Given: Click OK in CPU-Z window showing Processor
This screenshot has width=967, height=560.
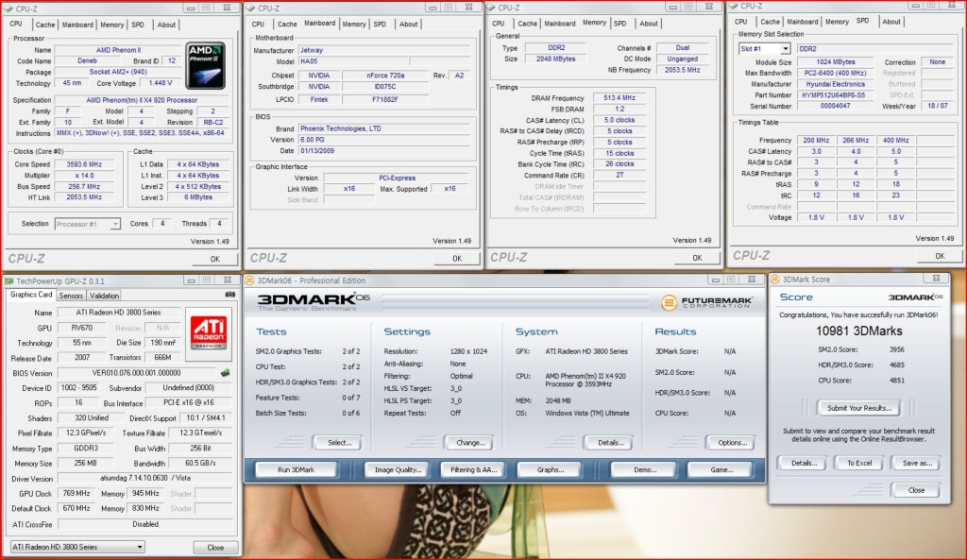Looking at the screenshot, I should point(214,259).
